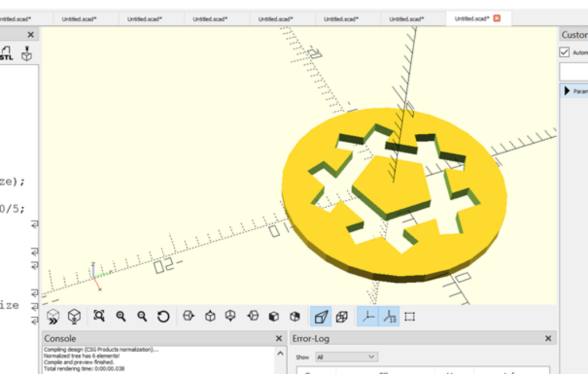This screenshot has height=374, width=588.
Task: Click the 'Compile and preview finished.' console line
Action: click(x=79, y=363)
